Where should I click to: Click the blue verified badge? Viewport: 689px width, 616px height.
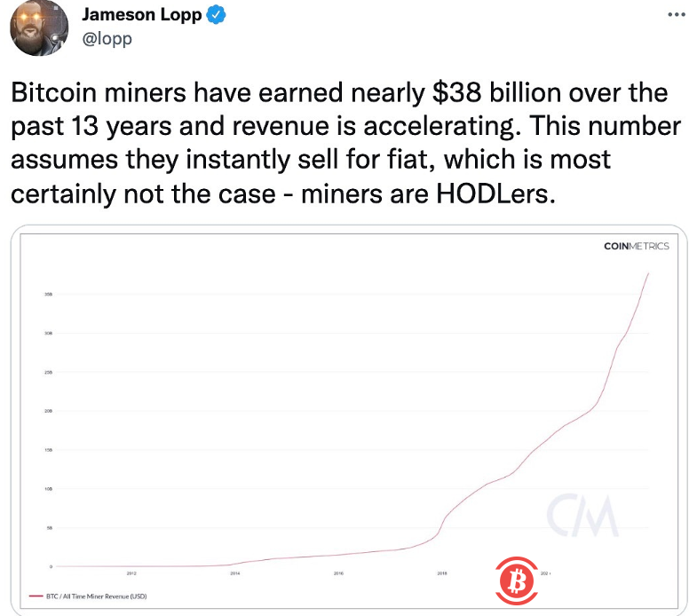point(216,15)
